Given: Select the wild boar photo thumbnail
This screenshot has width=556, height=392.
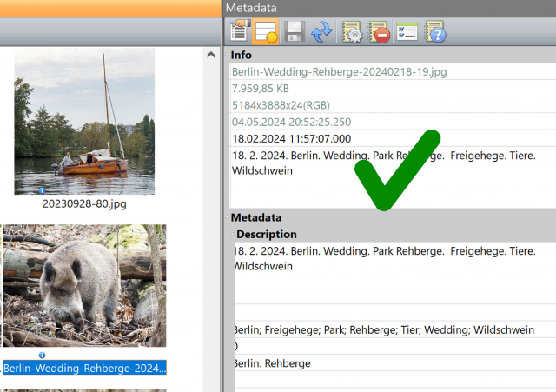Looking at the screenshot, I should click(84, 286).
